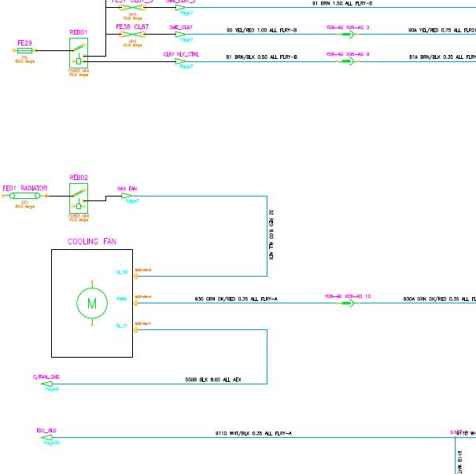This screenshot has width=476, height=474.
Task: Click the black wire between FE29 and REB01
Action: point(54,50)
